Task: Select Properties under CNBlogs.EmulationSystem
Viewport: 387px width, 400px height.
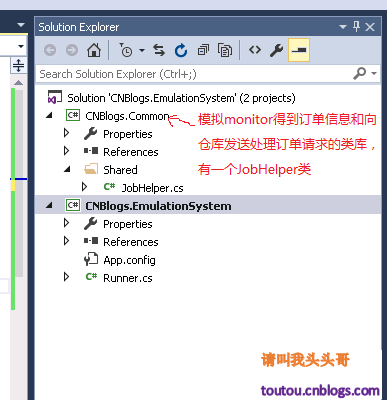Action: point(128,224)
